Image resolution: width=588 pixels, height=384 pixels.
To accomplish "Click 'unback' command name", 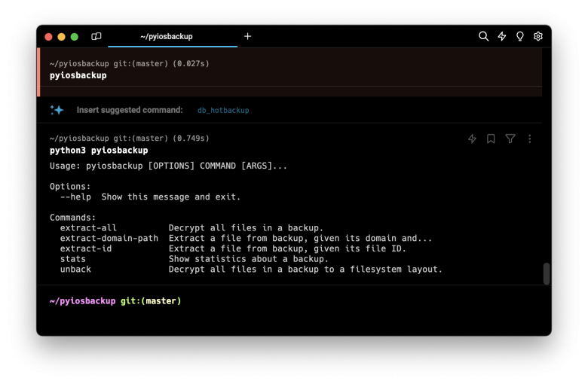I will point(75,270).
